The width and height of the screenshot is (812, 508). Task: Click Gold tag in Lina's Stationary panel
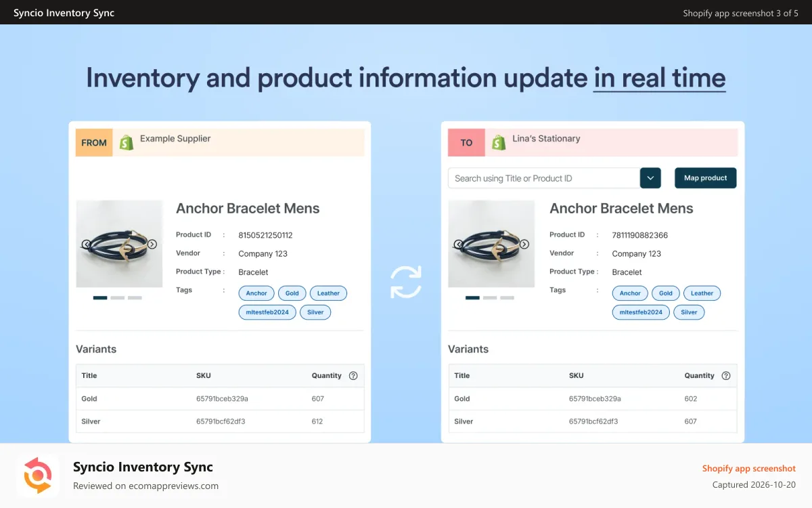pos(666,293)
